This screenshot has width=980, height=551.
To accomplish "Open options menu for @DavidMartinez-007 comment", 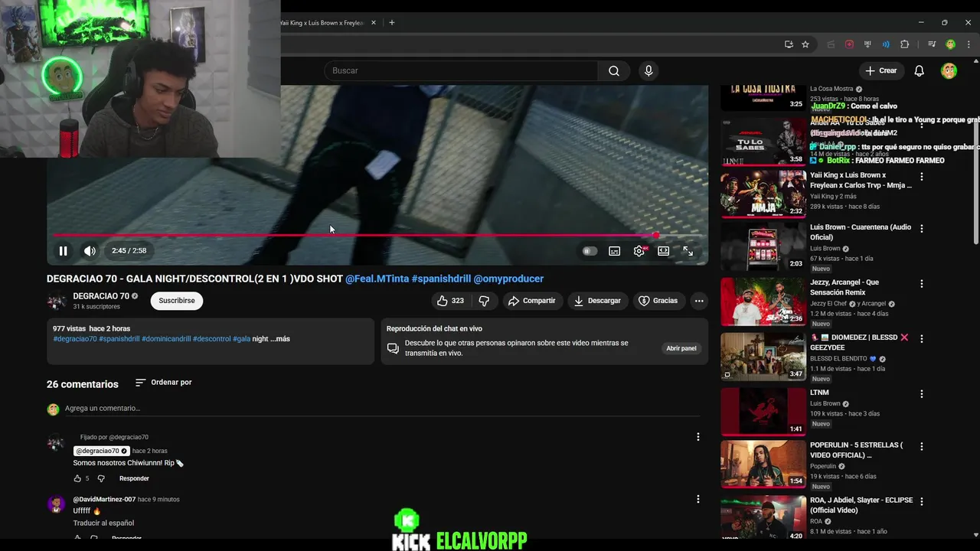I will tap(697, 499).
